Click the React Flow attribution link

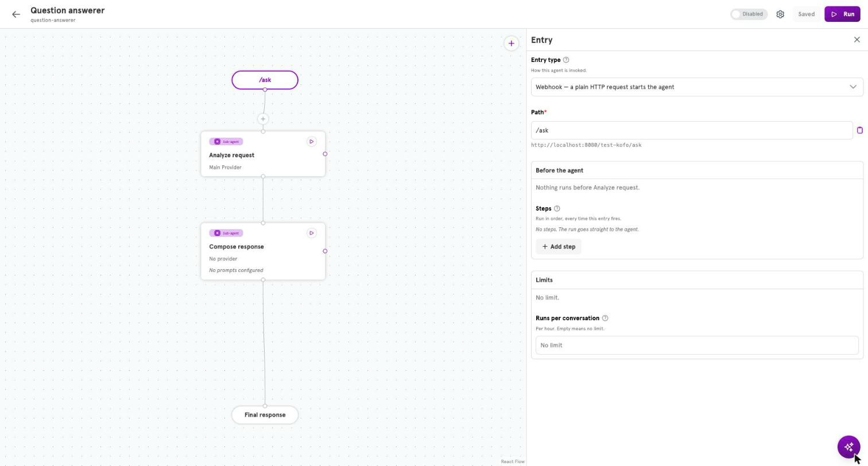pyautogui.click(x=513, y=461)
